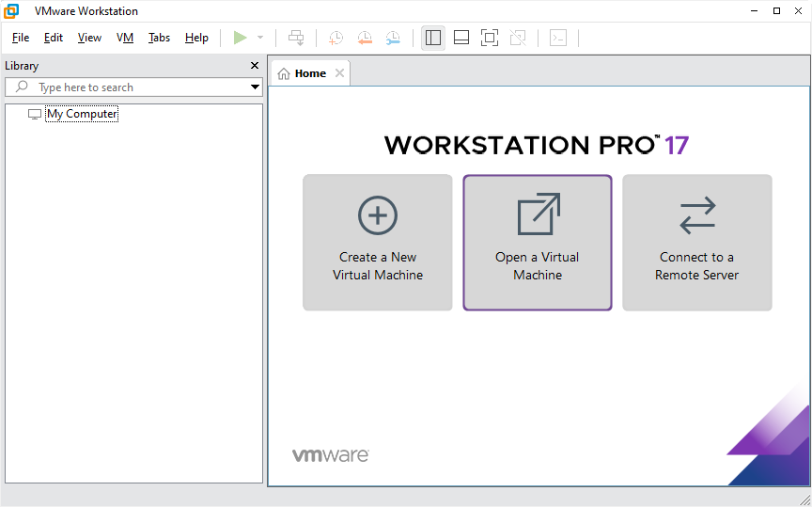Click Create a New Virtual Machine tile
The image size is (812, 507).
(x=378, y=243)
